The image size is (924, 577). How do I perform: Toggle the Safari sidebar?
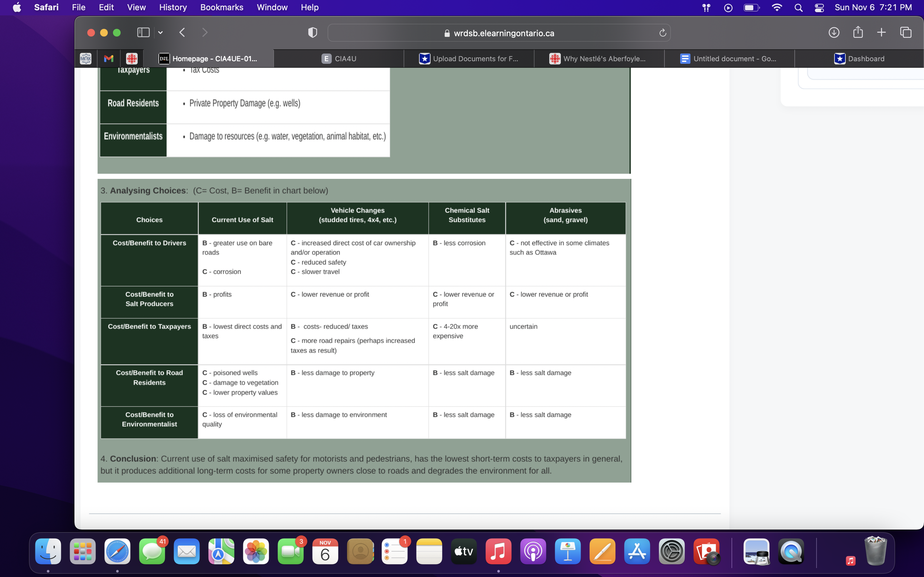pyautogui.click(x=143, y=32)
